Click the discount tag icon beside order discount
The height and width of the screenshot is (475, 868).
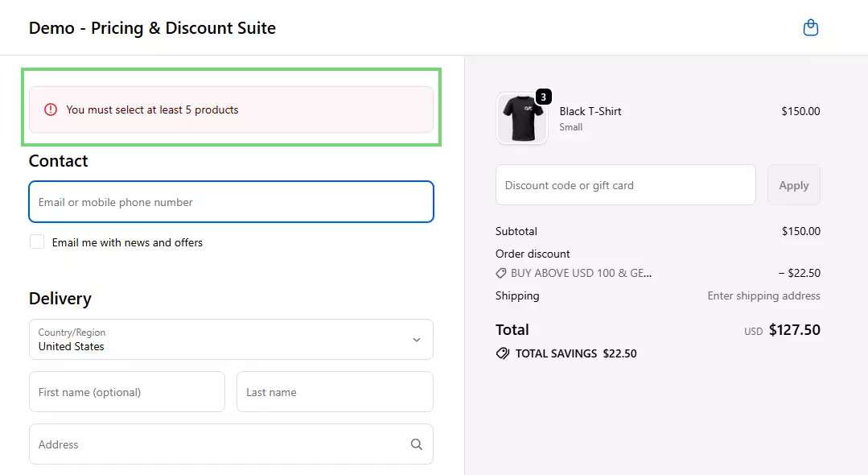click(x=501, y=273)
